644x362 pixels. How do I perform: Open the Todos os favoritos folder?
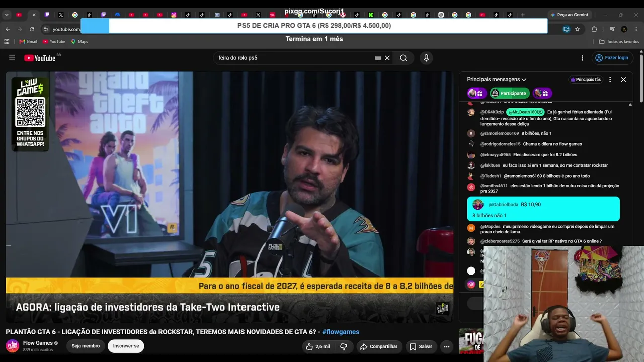pyautogui.click(x=619, y=42)
